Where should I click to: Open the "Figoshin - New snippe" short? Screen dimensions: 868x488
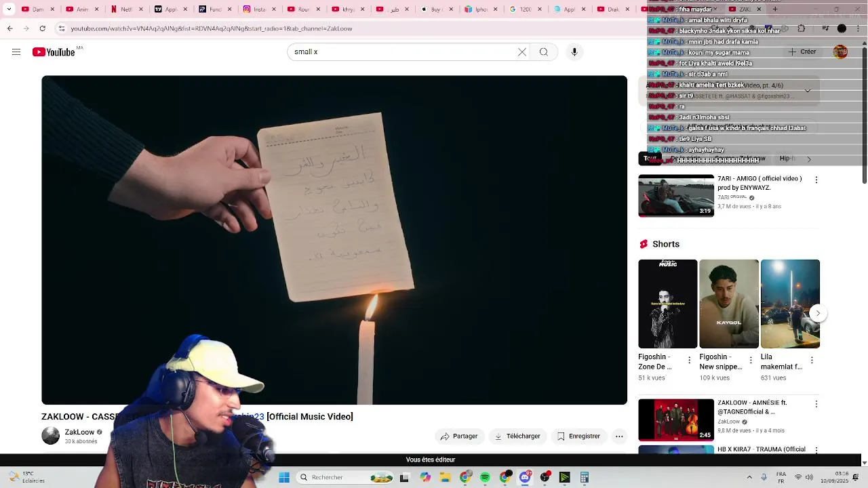pyautogui.click(x=729, y=304)
